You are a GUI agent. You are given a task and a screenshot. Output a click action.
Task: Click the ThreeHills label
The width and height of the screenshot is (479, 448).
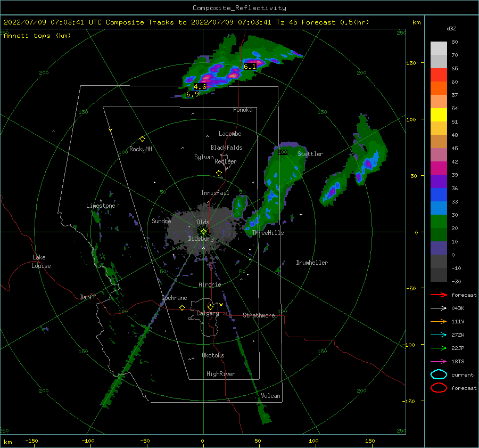point(268,233)
